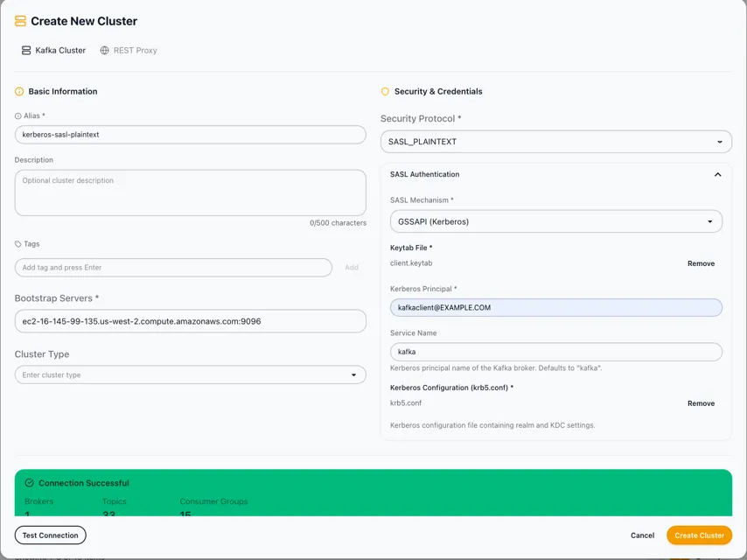Click the Kerberos configuration file help text
Screen dimensions: 747x560
click(492, 425)
